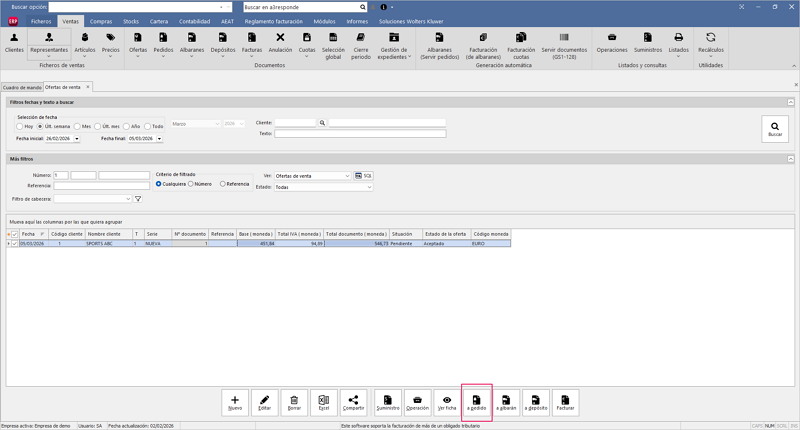The height and width of the screenshot is (430, 800).
Task: Switch to Cuadro de mando tab
Action: [x=22, y=88]
